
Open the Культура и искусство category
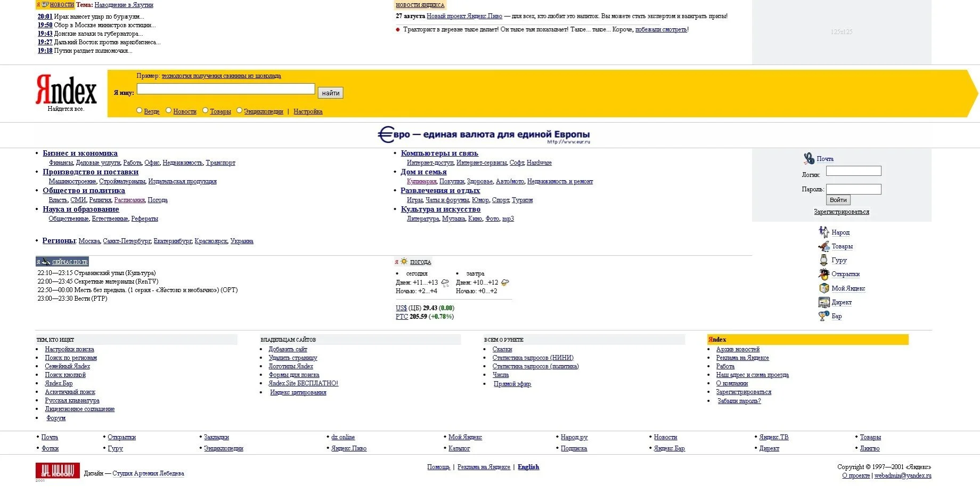click(440, 209)
